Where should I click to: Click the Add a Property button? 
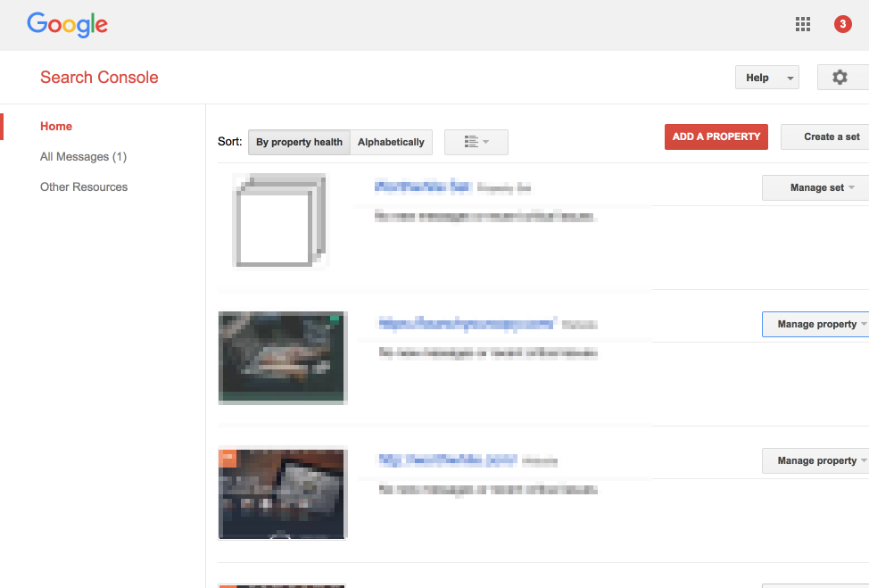(x=716, y=137)
